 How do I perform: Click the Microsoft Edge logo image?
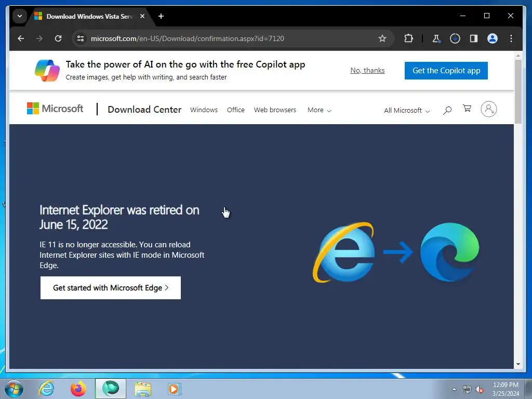pos(450,252)
